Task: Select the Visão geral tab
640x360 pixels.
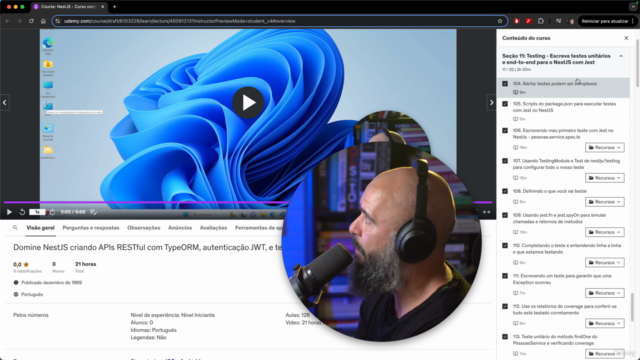Action: [40, 228]
